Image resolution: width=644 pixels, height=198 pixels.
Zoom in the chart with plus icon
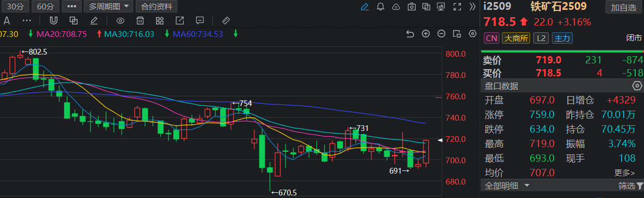pyautogui.click(x=426, y=34)
